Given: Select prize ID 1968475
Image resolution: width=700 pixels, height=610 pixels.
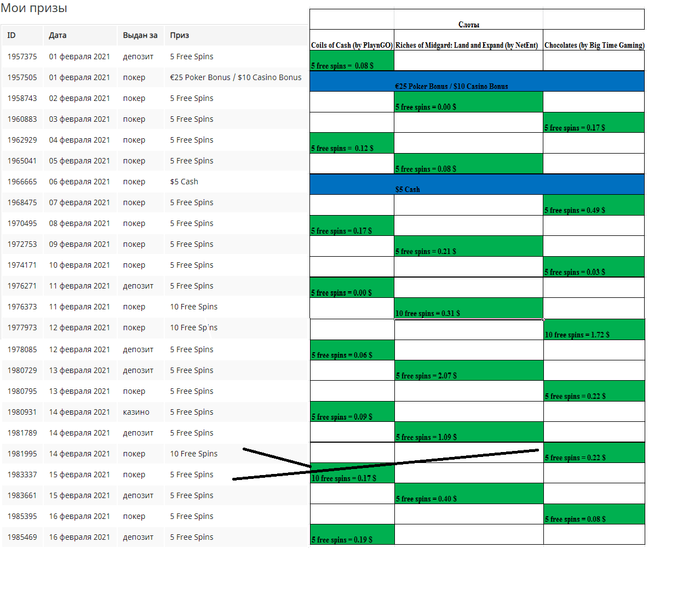Looking at the screenshot, I should [x=22, y=203].
